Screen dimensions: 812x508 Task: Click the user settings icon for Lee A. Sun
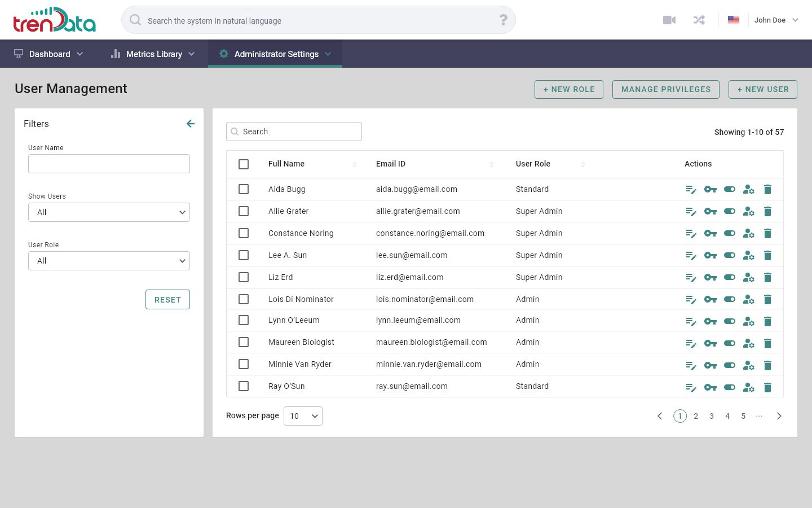pyautogui.click(x=748, y=256)
